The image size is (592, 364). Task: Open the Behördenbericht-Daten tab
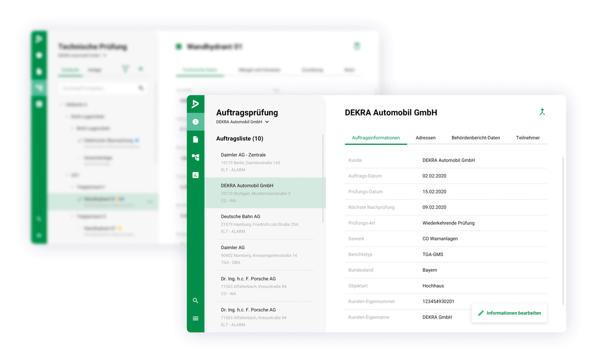click(475, 138)
